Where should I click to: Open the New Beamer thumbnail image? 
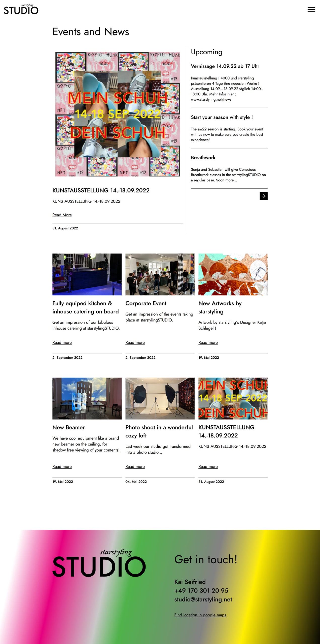(x=87, y=398)
